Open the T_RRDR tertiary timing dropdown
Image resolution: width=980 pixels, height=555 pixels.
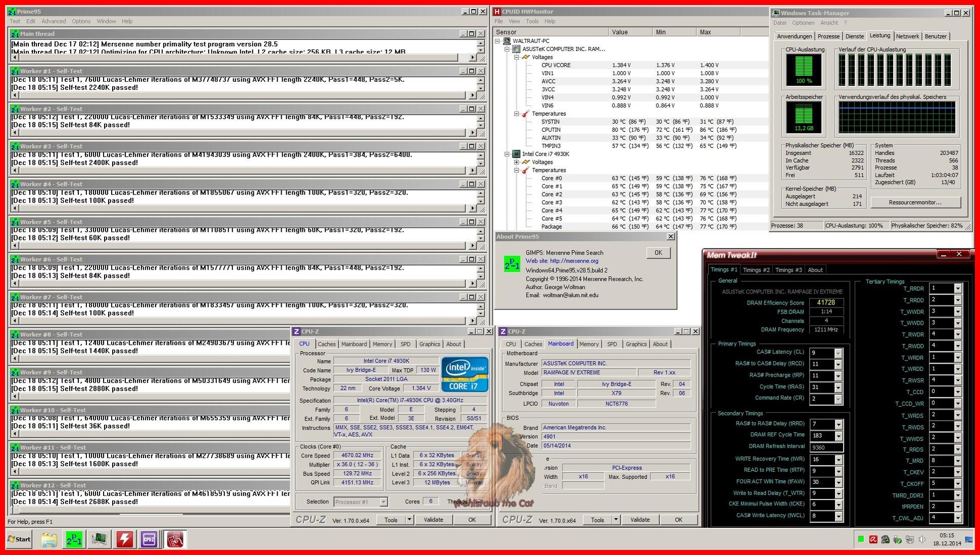pos(957,288)
